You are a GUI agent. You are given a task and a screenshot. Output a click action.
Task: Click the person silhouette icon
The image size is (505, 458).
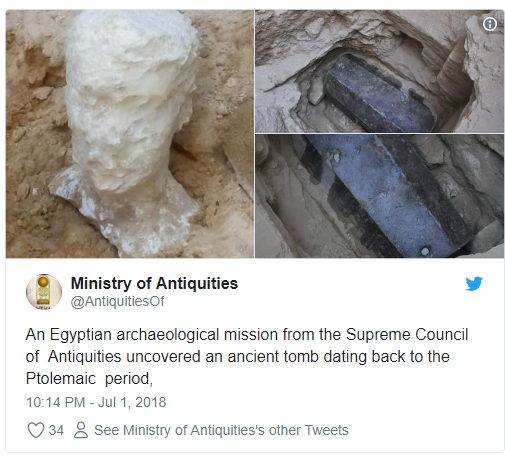pos(81,430)
